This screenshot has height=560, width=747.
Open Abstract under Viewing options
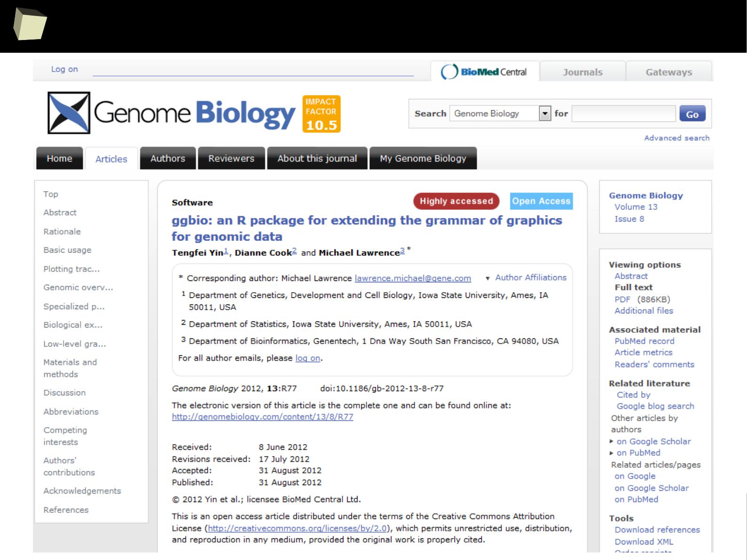coord(631,276)
